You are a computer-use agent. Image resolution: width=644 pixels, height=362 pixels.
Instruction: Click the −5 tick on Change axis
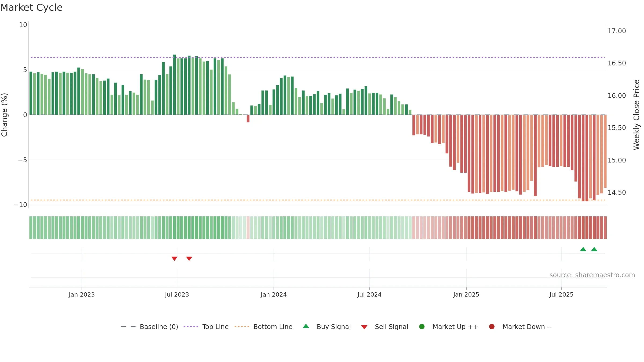23,160
